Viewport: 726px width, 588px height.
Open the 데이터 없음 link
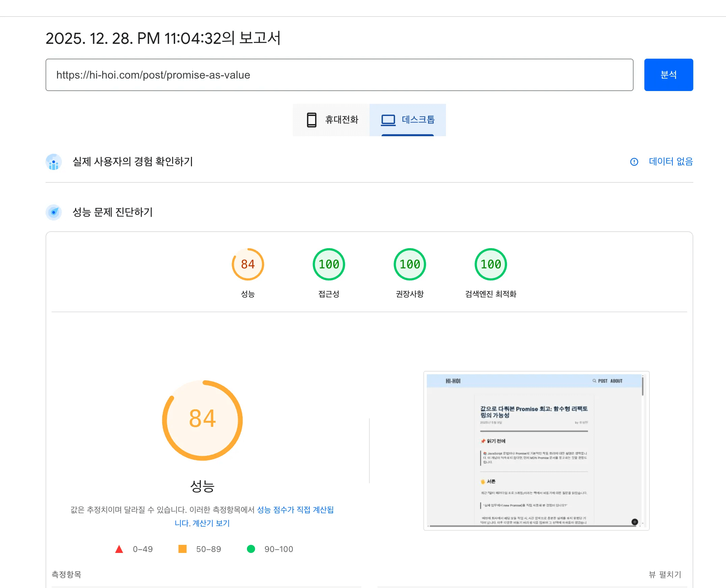[x=670, y=161]
